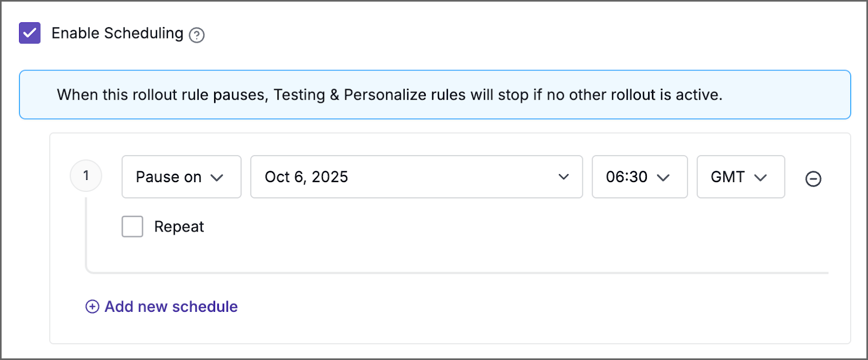Click the Enable Scheduling label text
The height and width of the screenshot is (360, 868).
tap(117, 33)
